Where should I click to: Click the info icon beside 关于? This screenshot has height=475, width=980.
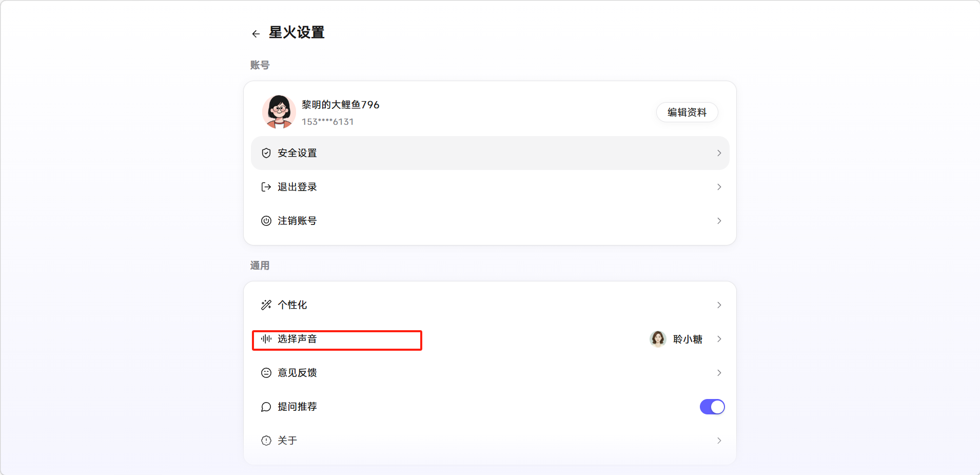(266, 441)
